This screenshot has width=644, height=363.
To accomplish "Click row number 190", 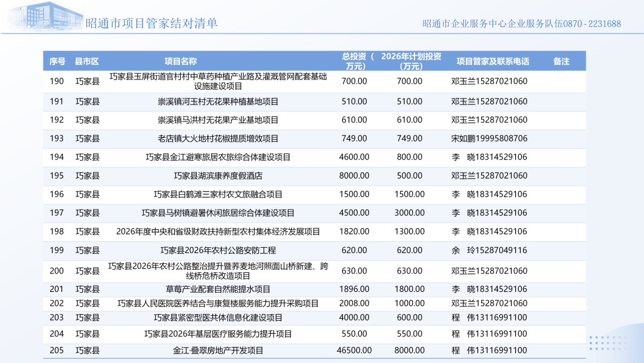I will click(57, 81).
